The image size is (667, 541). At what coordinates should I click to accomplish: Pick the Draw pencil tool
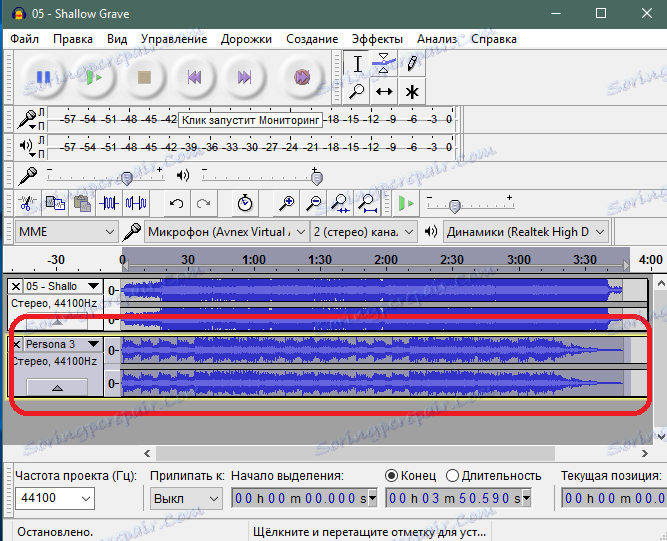[x=411, y=64]
